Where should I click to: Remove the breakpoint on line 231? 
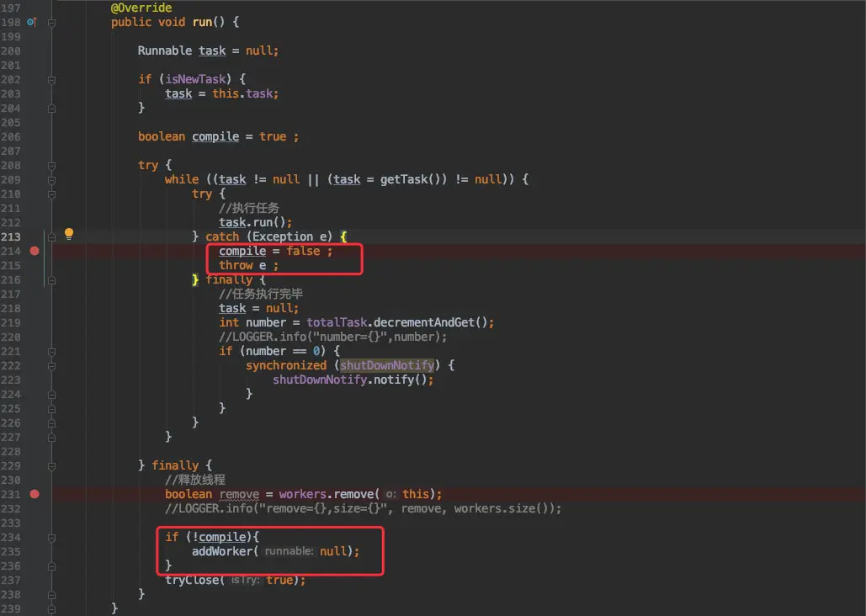pos(35,494)
